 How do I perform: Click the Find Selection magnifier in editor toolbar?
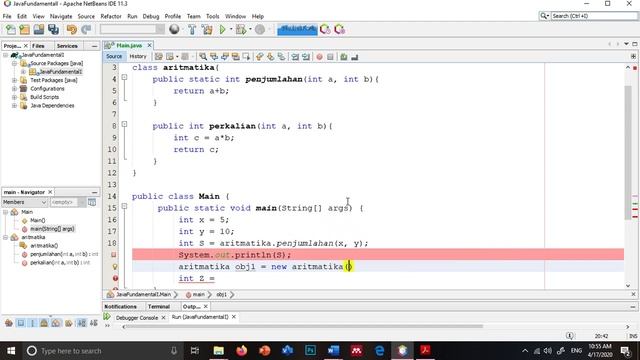coord(203,57)
